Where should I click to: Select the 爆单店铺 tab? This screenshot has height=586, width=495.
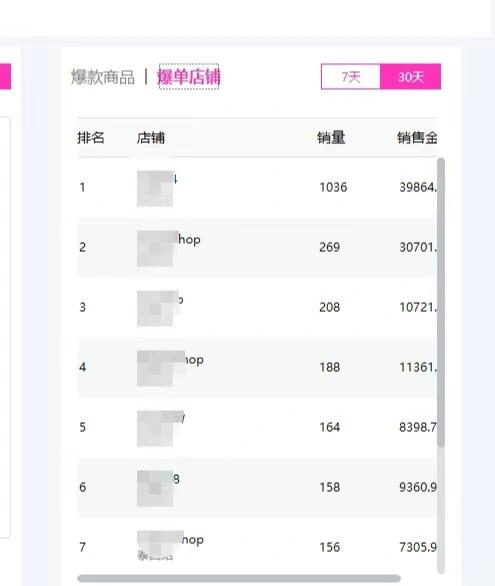click(189, 77)
